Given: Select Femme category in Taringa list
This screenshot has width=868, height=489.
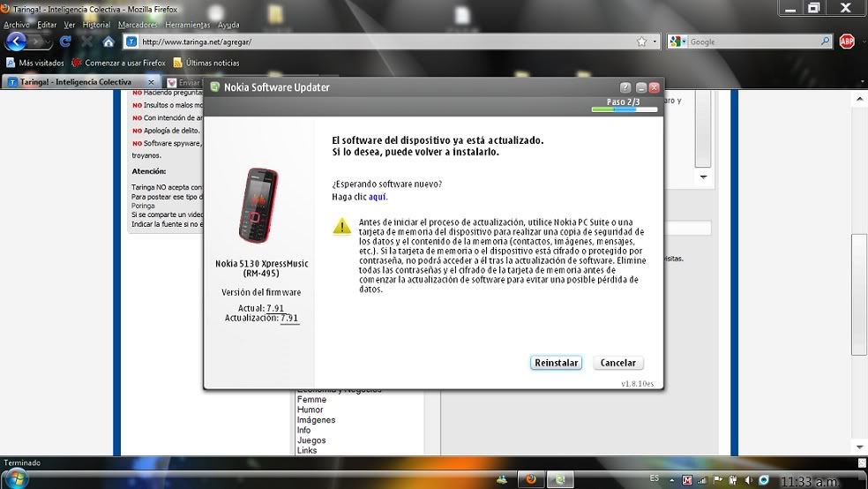Looking at the screenshot, I should point(311,399).
